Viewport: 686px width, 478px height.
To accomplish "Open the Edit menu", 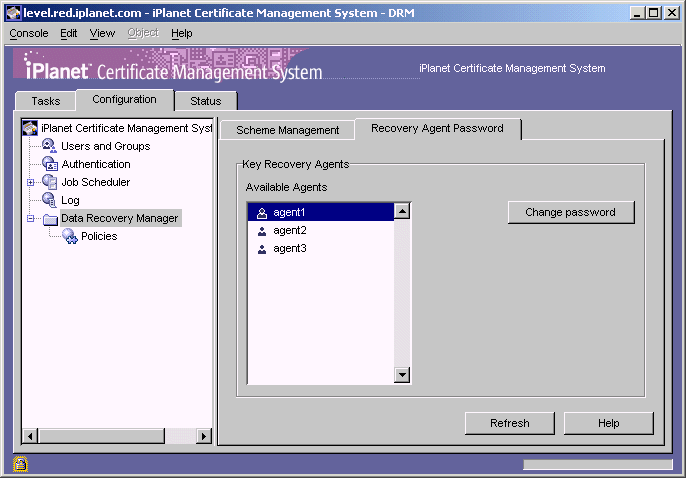I will [x=69, y=33].
